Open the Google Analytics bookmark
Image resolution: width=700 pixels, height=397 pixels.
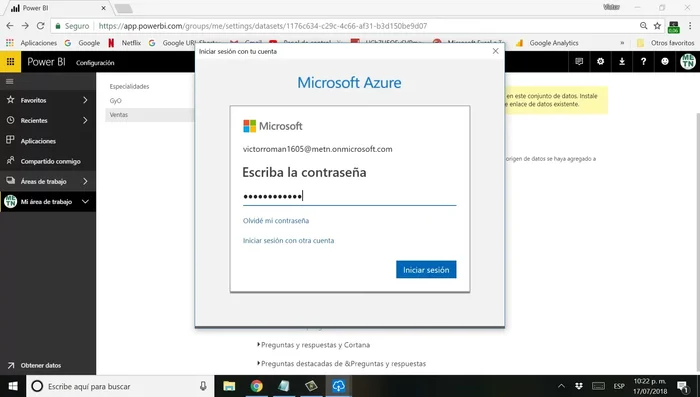[x=547, y=43]
